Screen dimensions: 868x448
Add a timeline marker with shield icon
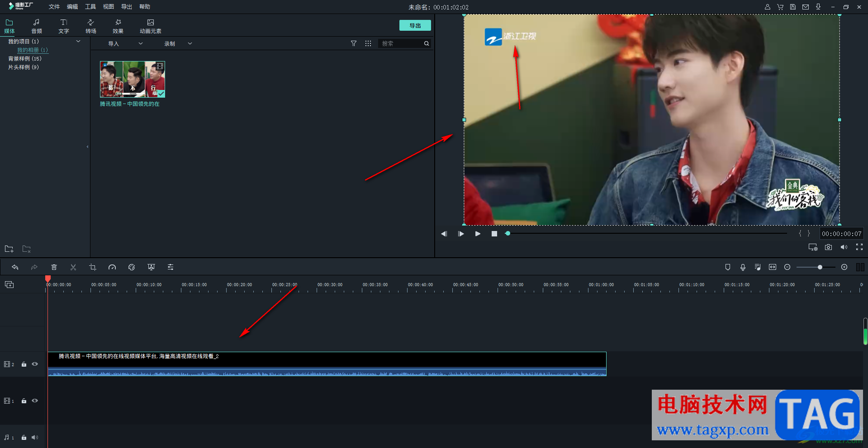pos(728,267)
